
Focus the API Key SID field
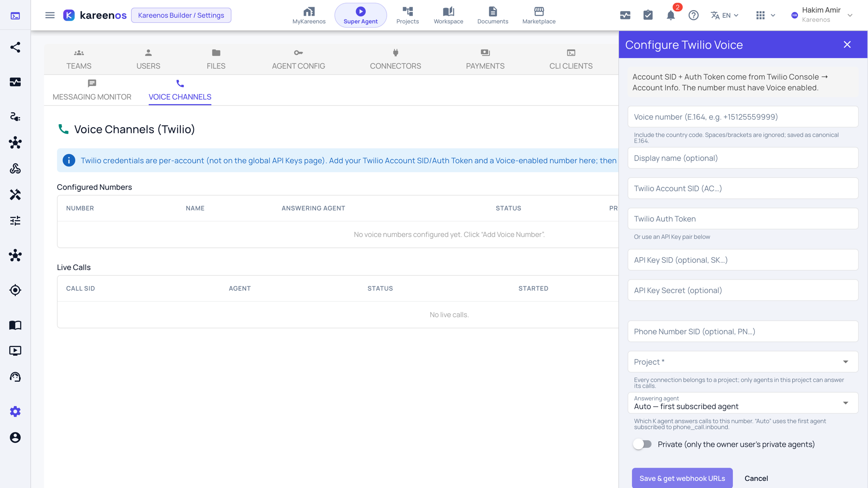click(x=743, y=260)
